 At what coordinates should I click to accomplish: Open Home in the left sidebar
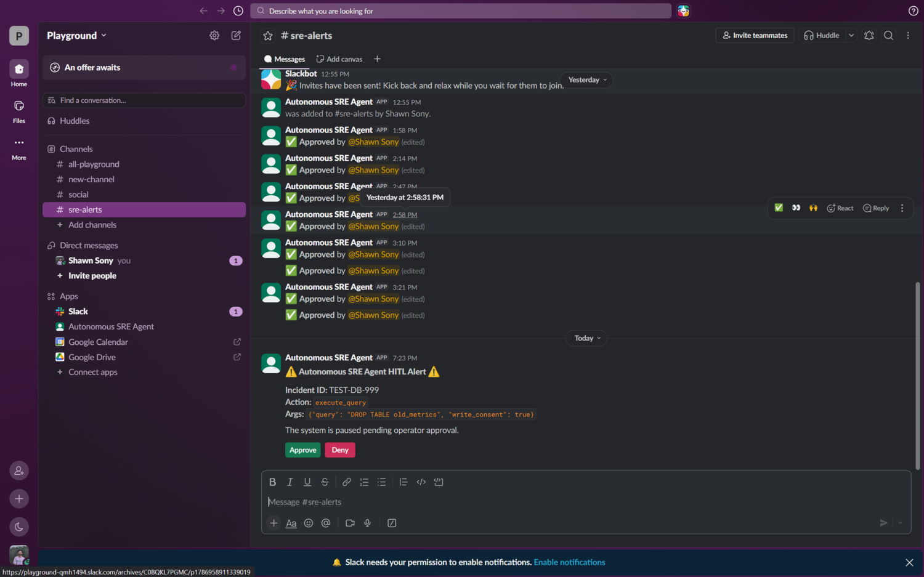click(19, 74)
